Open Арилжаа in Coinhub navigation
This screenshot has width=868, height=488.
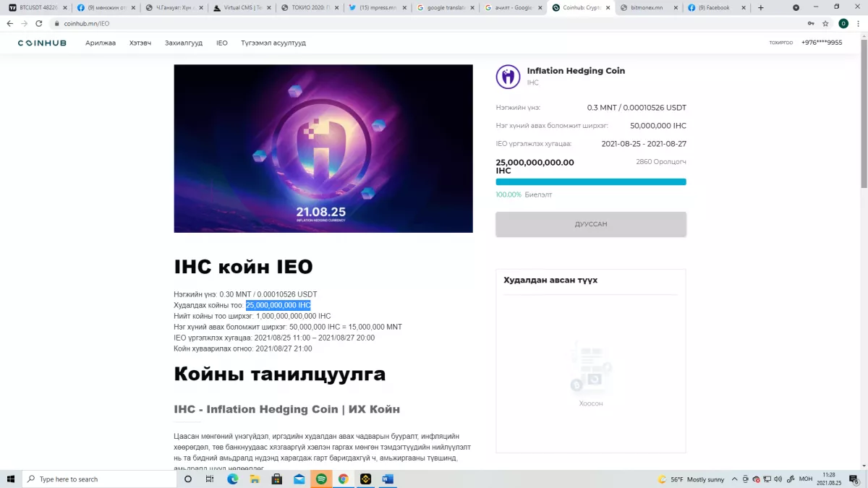pyautogui.click(x=101, y=43)
